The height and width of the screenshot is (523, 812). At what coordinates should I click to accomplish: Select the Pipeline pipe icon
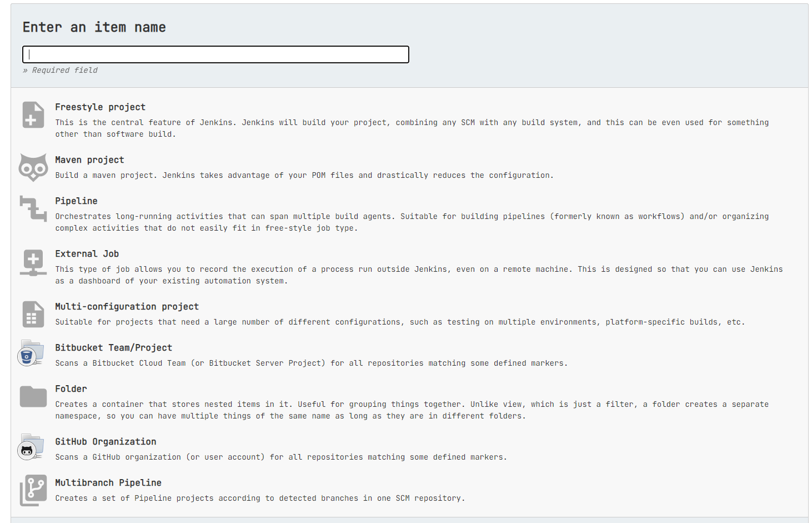coord(33,208)
